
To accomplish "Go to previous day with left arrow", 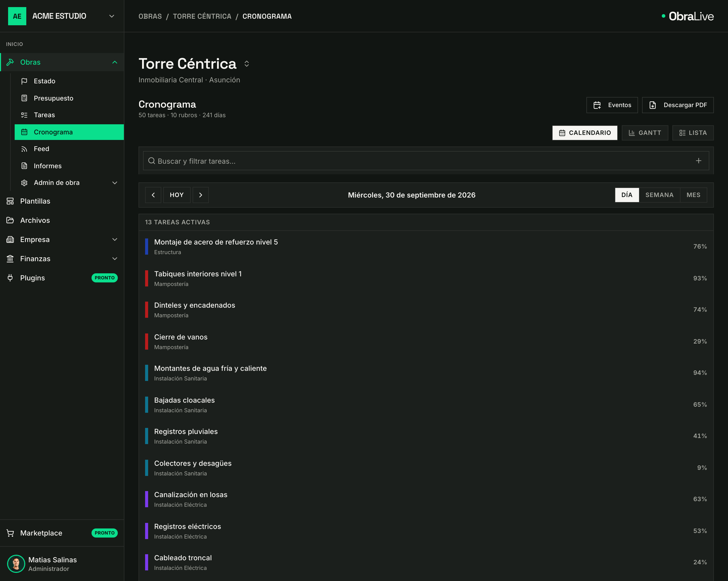I will pyautogui.click(x=153, y=195).
